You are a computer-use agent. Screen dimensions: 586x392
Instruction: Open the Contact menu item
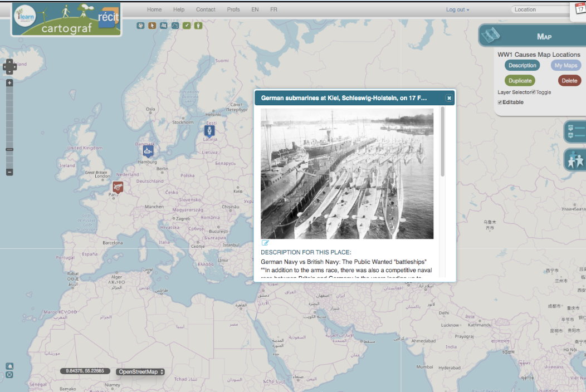[x=206, y=9]
